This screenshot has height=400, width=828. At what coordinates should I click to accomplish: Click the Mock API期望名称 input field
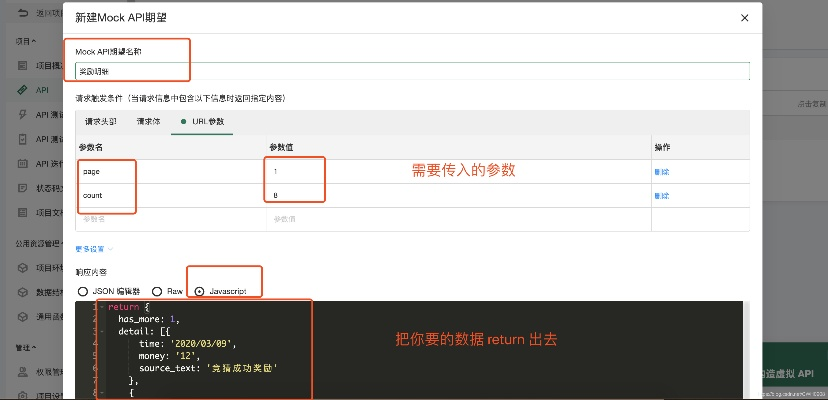(412, 71)
